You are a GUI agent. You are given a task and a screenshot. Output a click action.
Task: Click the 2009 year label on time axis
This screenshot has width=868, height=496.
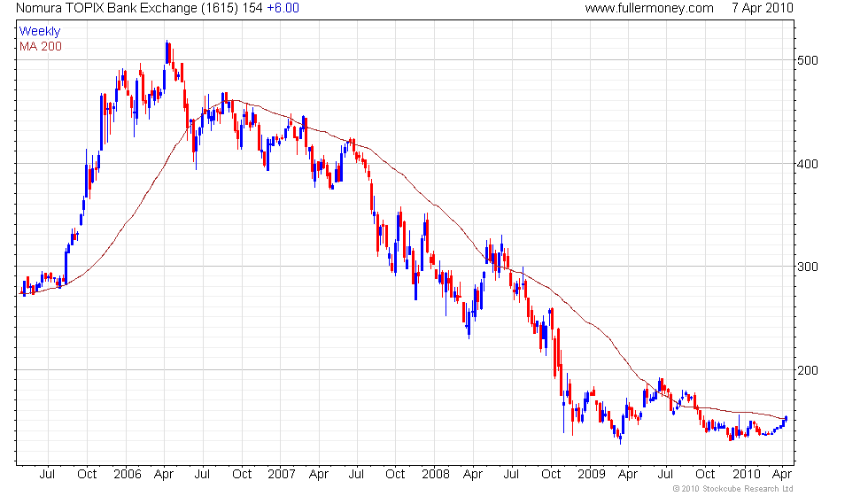click(592, 475)
